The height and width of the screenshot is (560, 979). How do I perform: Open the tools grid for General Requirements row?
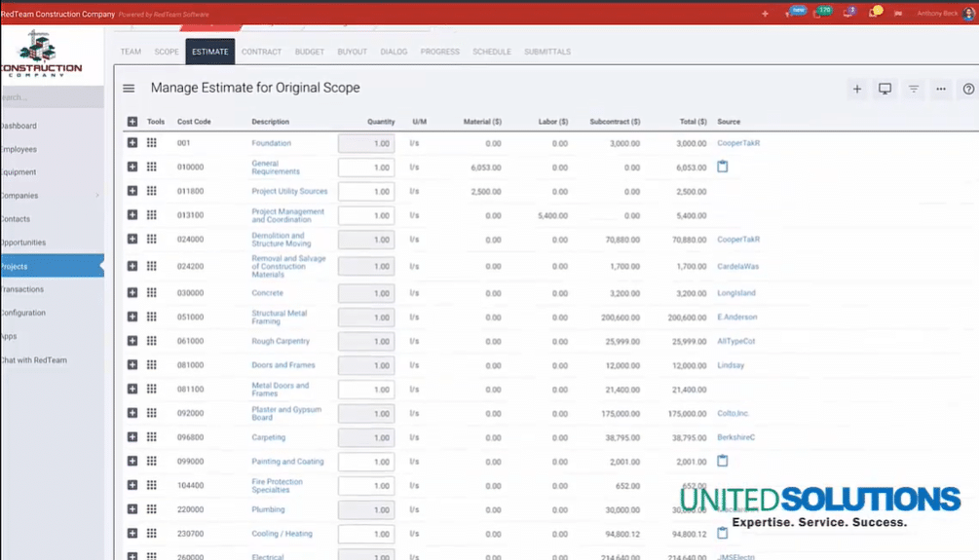(152, 167)
